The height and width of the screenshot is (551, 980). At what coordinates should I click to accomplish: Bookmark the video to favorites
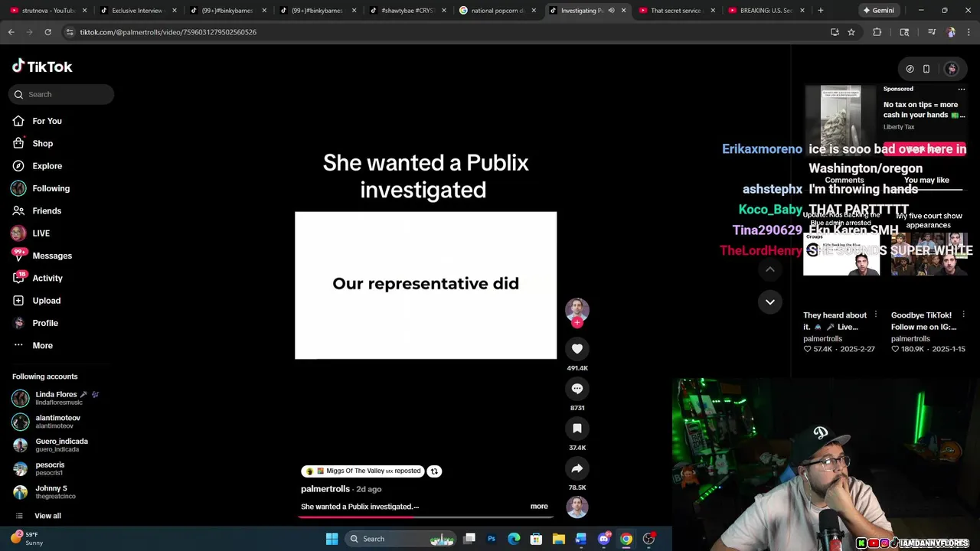pos(577,429)
